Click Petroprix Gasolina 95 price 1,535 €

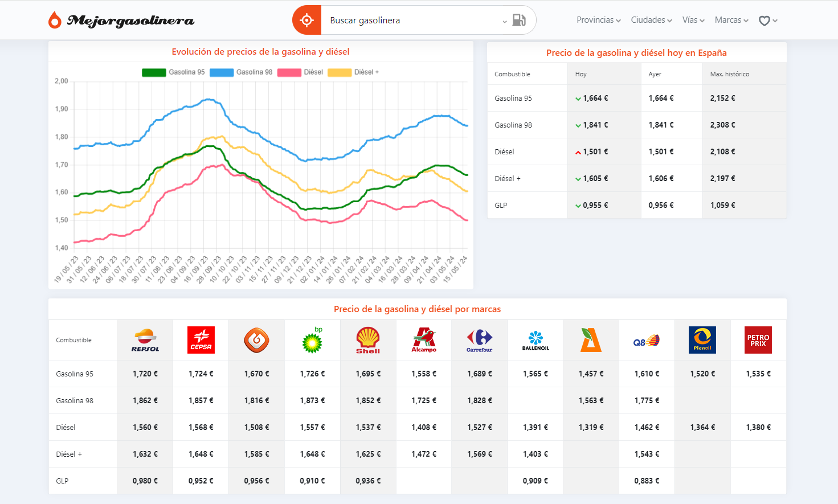(x=758, y=374)
